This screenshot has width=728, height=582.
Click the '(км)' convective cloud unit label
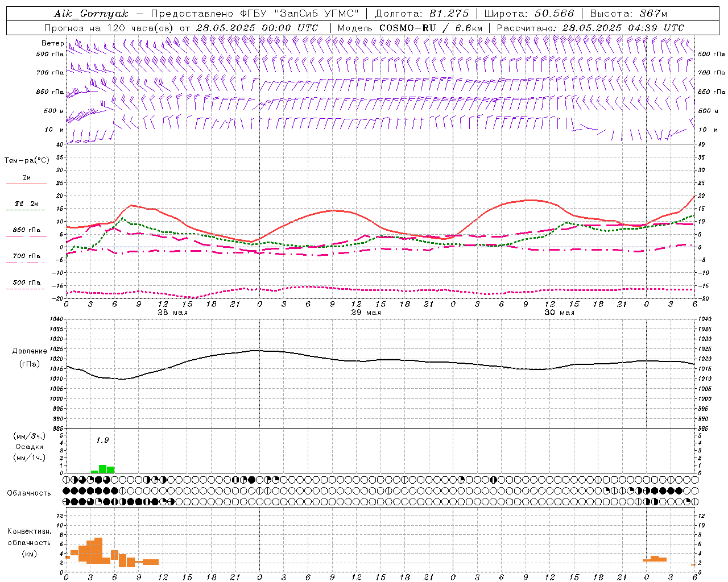coord(29,554)
